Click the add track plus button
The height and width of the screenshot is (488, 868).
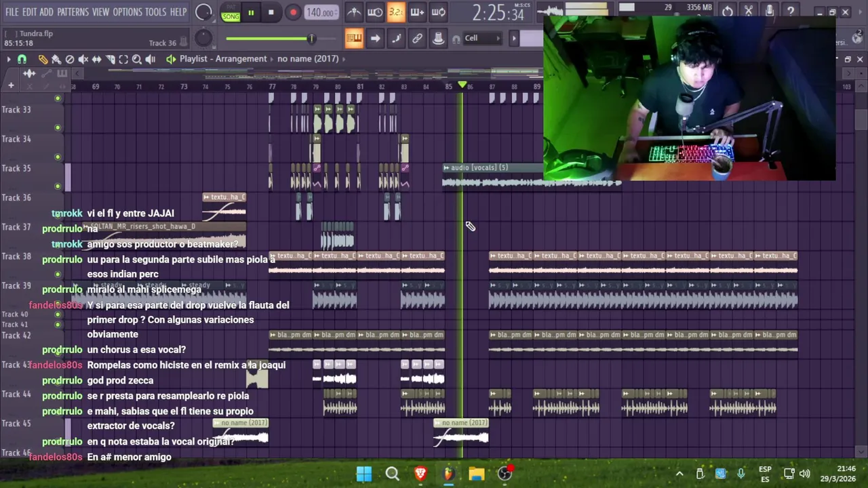click(x=11, y=85)
